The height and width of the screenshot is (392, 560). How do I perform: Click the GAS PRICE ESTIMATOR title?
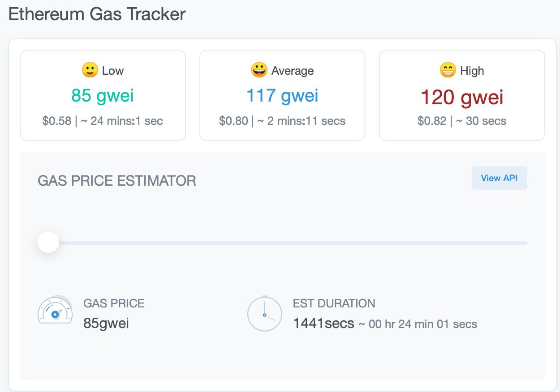pos(117,181)
